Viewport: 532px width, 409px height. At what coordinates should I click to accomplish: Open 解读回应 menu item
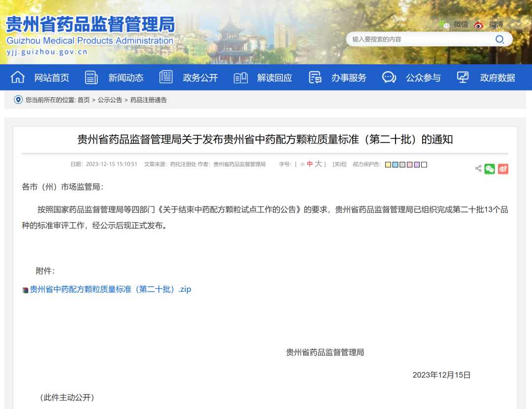click(274, 78)
